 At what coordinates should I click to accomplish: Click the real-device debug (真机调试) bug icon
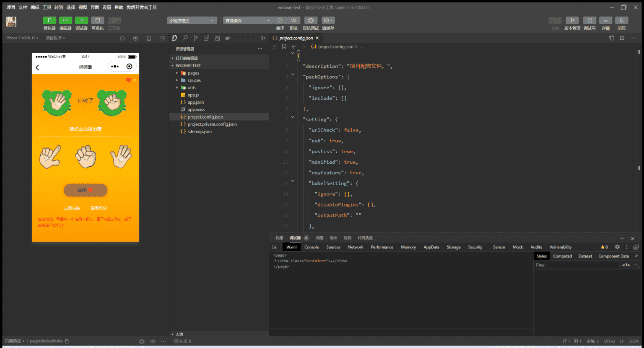[311, 21]
